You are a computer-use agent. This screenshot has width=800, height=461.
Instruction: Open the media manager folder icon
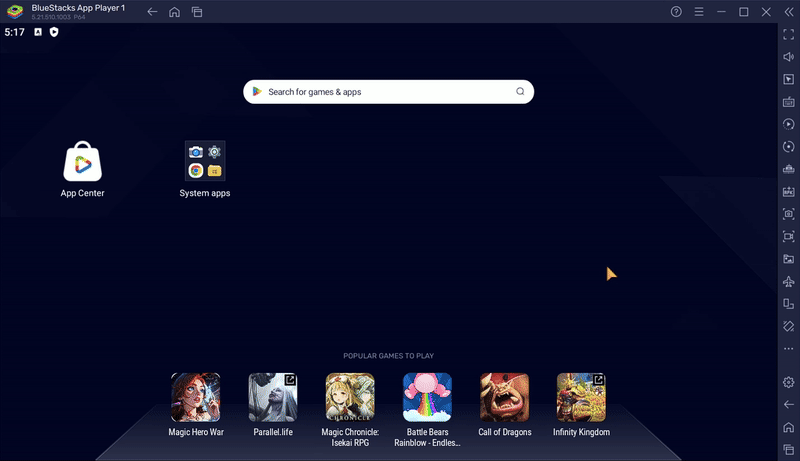(788, 259)
